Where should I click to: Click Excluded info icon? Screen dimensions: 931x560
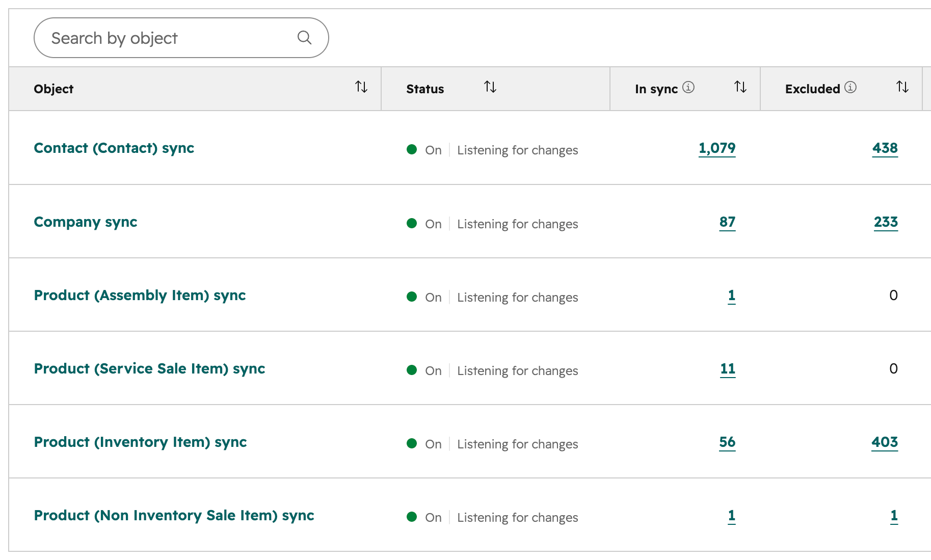850,87
